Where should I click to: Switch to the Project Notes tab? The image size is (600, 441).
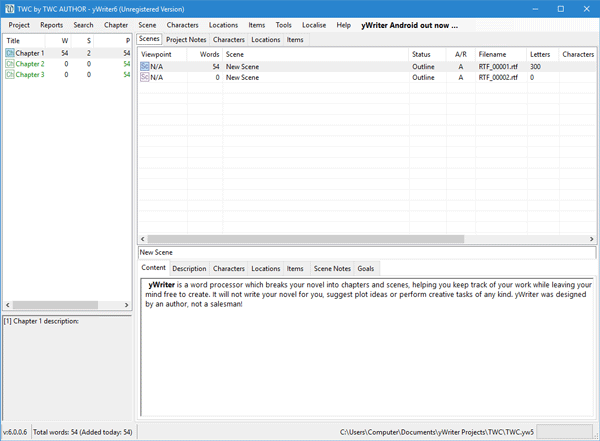pos(186,40)
